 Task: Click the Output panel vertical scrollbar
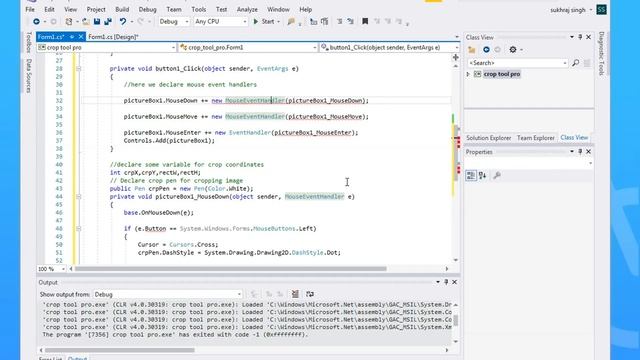456,321
